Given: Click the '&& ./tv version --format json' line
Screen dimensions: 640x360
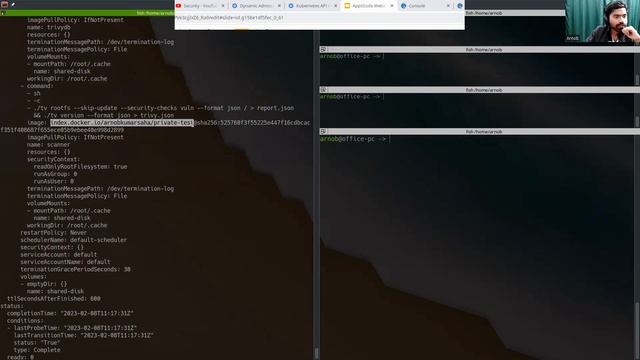Looking at the screenshot, I should point(104,116).
